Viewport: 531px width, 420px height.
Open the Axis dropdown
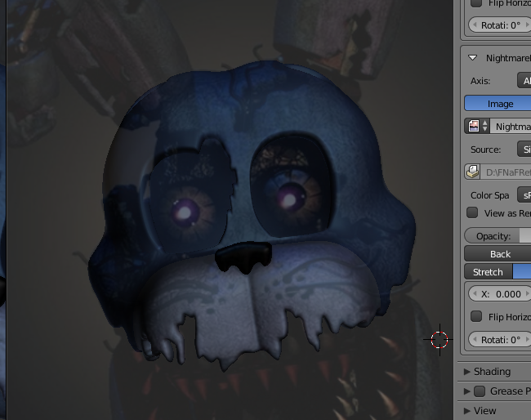(x=524, y=81)
